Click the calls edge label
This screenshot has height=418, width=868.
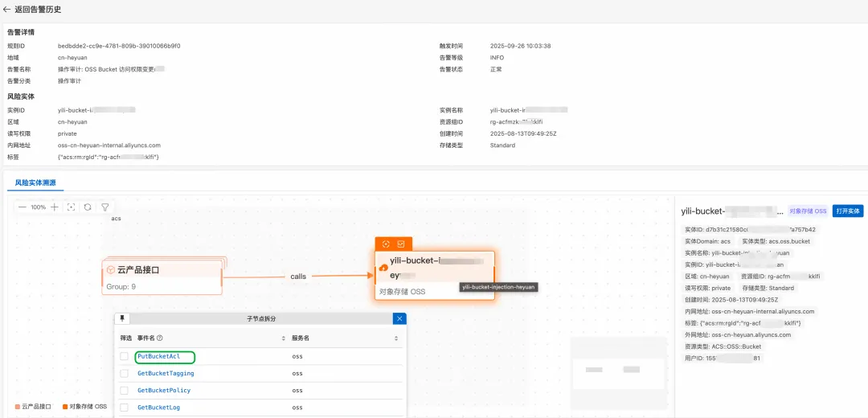coord(298,276)
